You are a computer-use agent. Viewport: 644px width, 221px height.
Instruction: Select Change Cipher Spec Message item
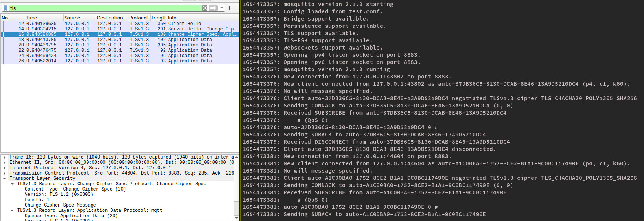point(60,205)
